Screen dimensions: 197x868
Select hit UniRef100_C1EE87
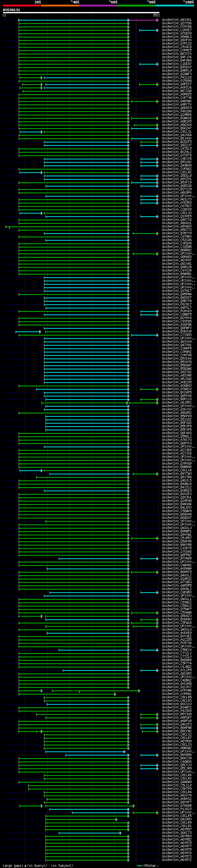tap(177, 64)
